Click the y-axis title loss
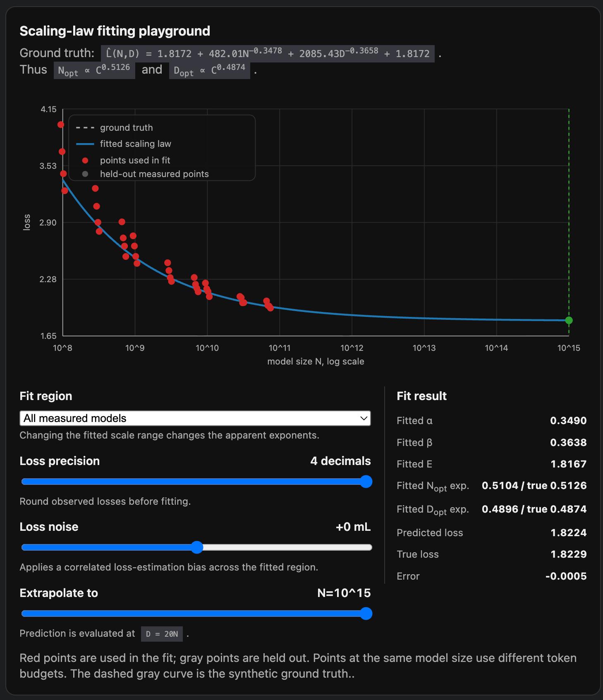Viewport: 603px width, 700px height. [x=27, y=222]
